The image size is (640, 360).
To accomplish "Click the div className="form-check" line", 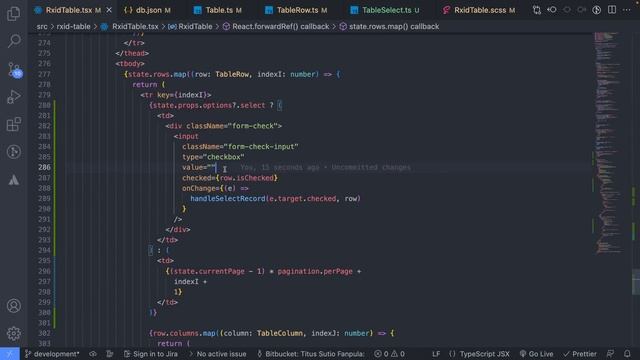I will pyautogui.click(x=224, y=126).
